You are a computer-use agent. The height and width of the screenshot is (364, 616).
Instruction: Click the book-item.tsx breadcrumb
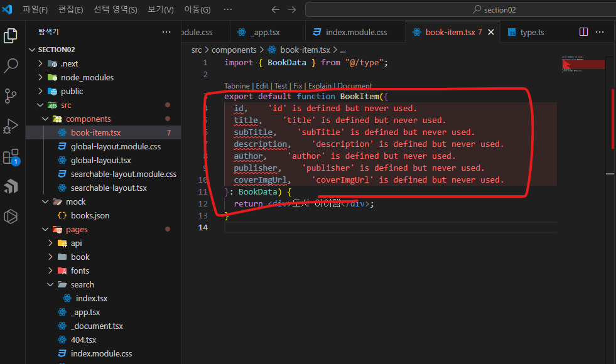pyautogui.click(x=299, y=50)
